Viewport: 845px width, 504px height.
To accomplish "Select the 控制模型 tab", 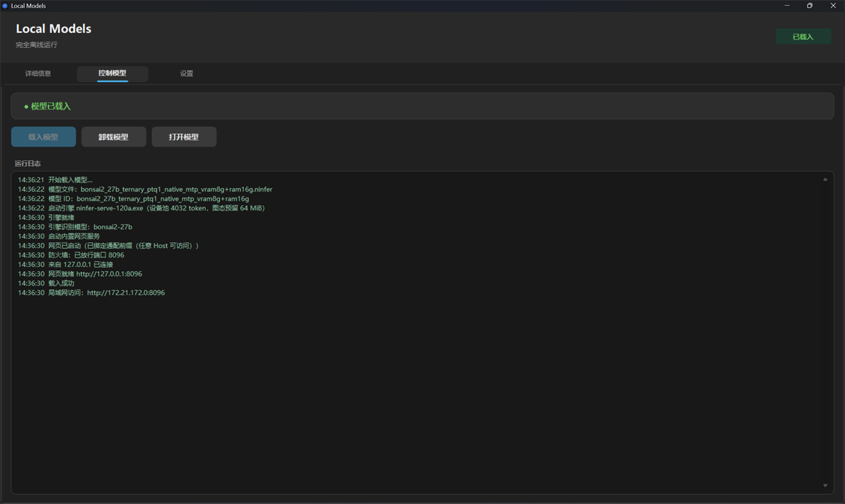I will point(112,73).
